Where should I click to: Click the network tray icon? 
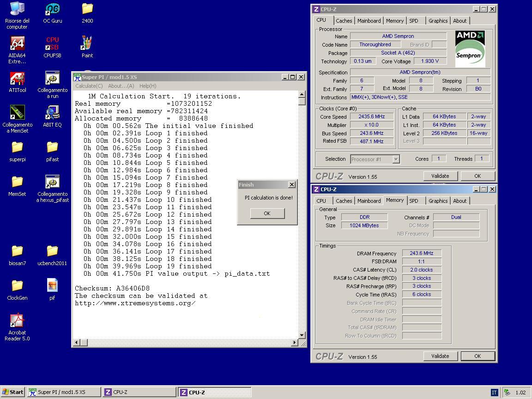point(507,392)
